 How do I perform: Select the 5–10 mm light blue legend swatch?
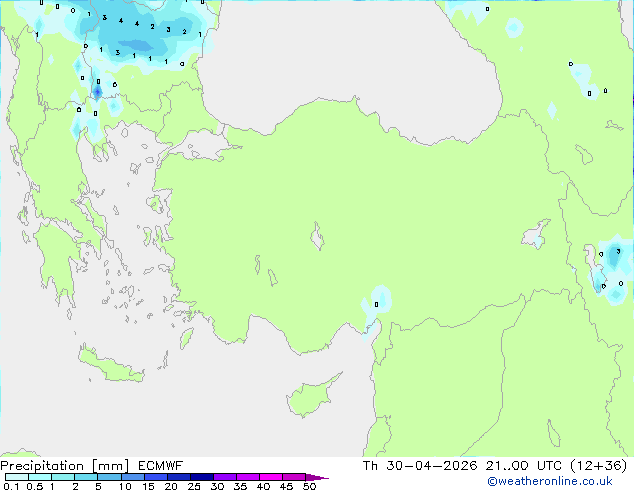click(109, 477)
